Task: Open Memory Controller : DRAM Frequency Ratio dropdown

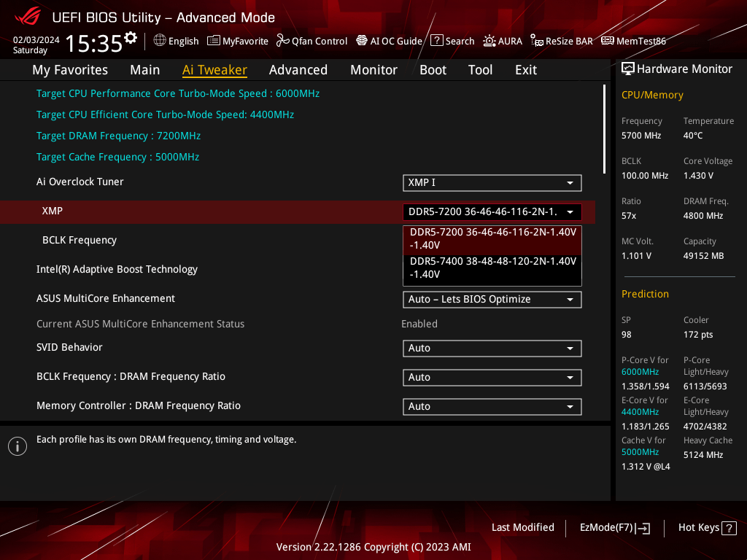Action: [x=492, y=407]
